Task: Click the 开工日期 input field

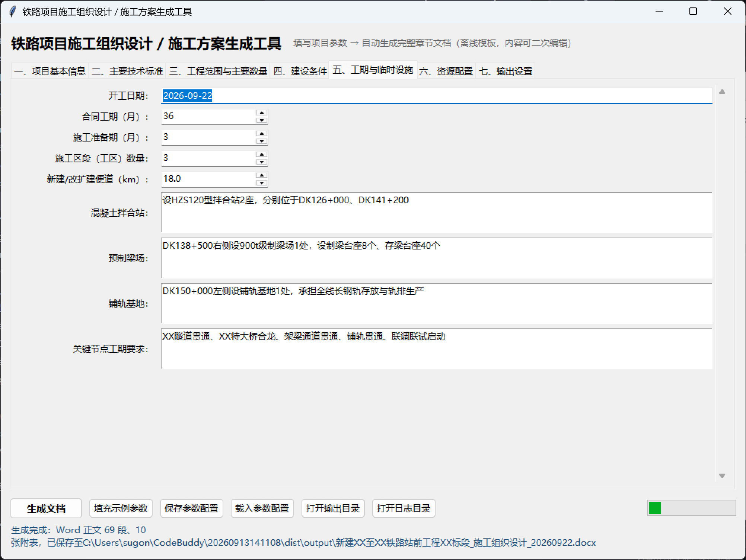Action: click(x=437, y=96)
